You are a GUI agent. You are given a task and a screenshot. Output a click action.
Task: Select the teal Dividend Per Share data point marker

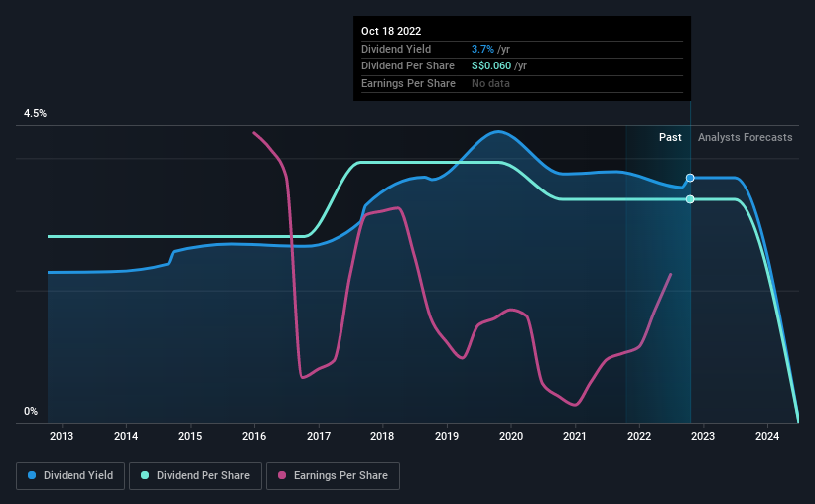(690, 199)
